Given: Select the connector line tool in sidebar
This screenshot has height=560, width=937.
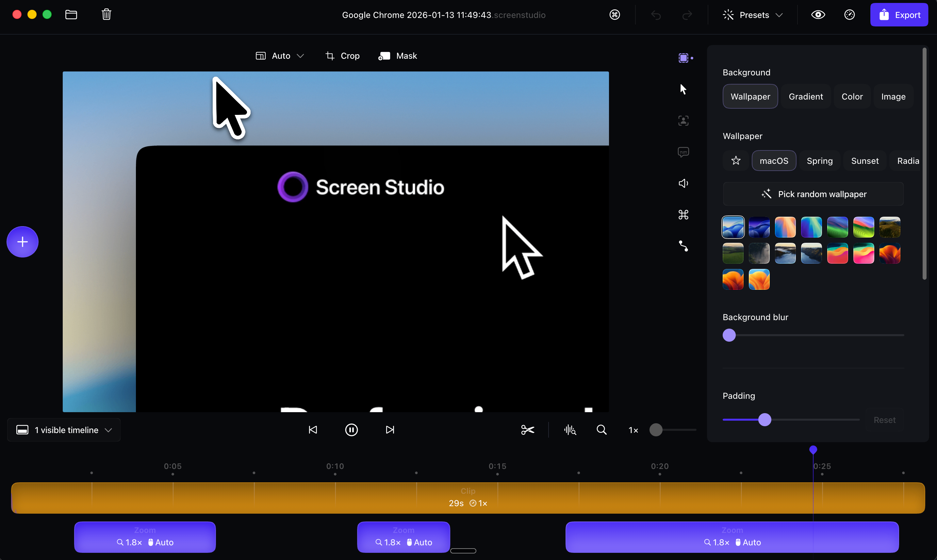Looking at the screenshot, I should (x=683, y=246).
